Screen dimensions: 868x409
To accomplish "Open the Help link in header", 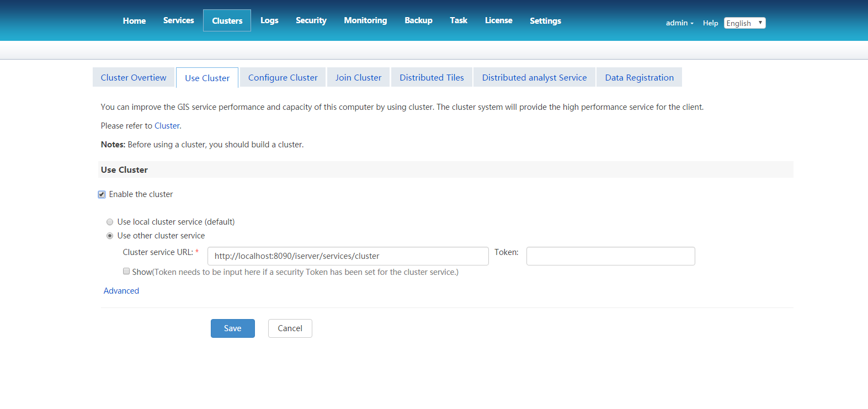I will point(710,23).
